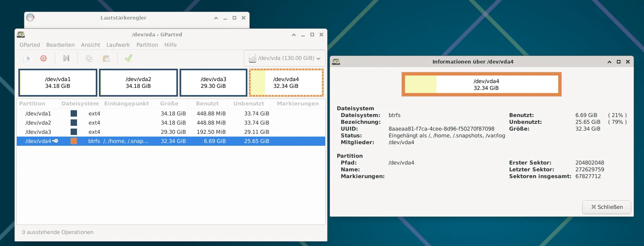
Task: Click orange btrfs color swatch in list
Action: 74,141
